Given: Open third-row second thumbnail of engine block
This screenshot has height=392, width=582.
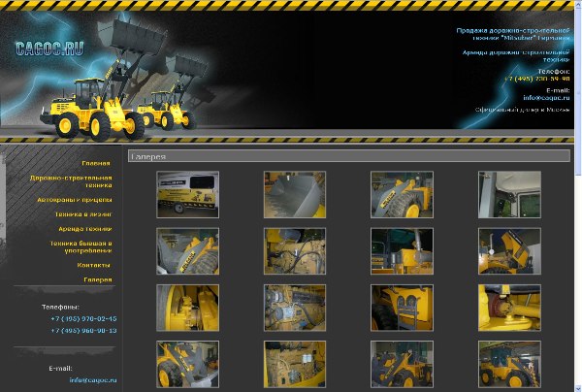Looking at the screenshot, I should (295, 308).
